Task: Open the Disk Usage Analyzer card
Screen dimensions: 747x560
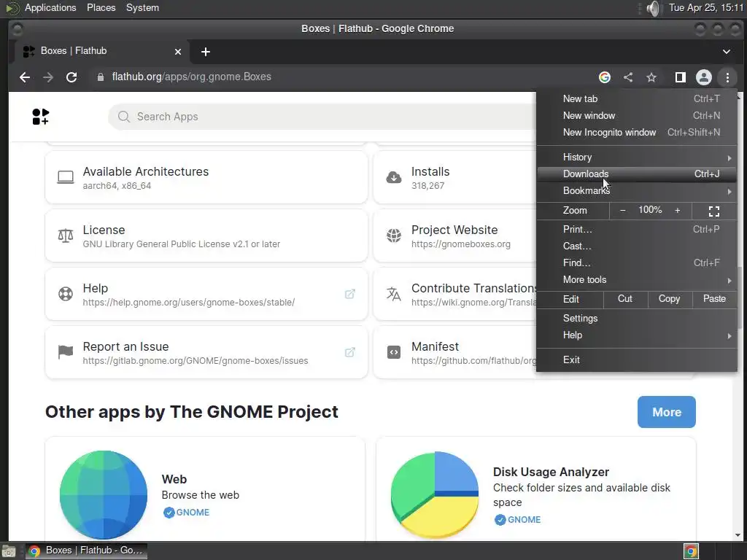Action: 536,489
